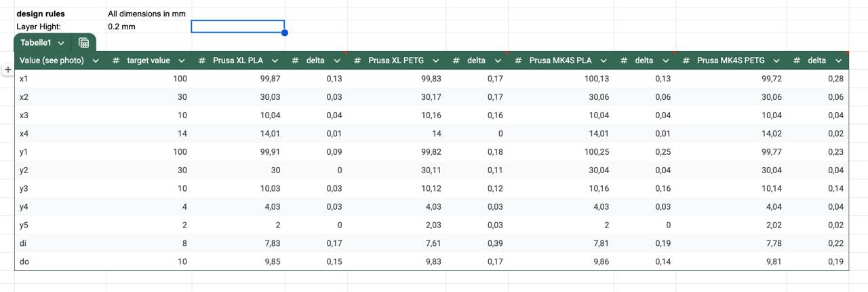Select the 'Layer Hight:' cell
Viewport: 868px width, 292px height.
60,26
